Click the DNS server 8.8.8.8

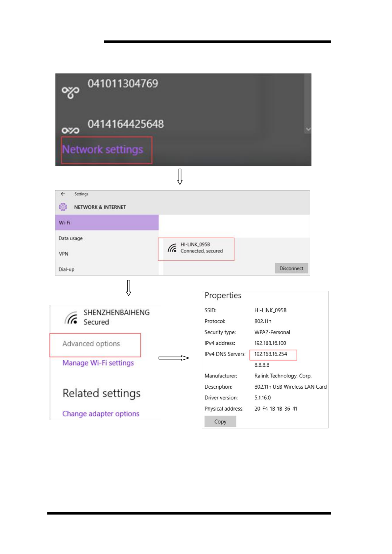tap(262, 365)
